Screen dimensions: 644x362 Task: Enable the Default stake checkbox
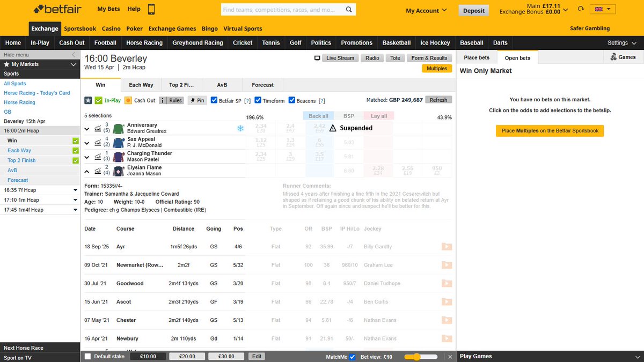click(88, 357)
